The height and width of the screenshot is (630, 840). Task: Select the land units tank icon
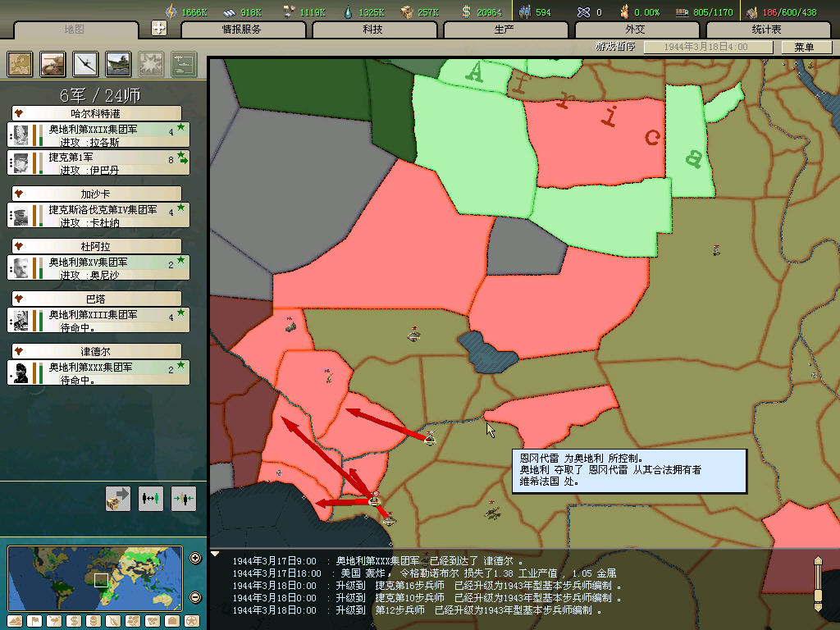pyautogui.click(x=53, y=64)
